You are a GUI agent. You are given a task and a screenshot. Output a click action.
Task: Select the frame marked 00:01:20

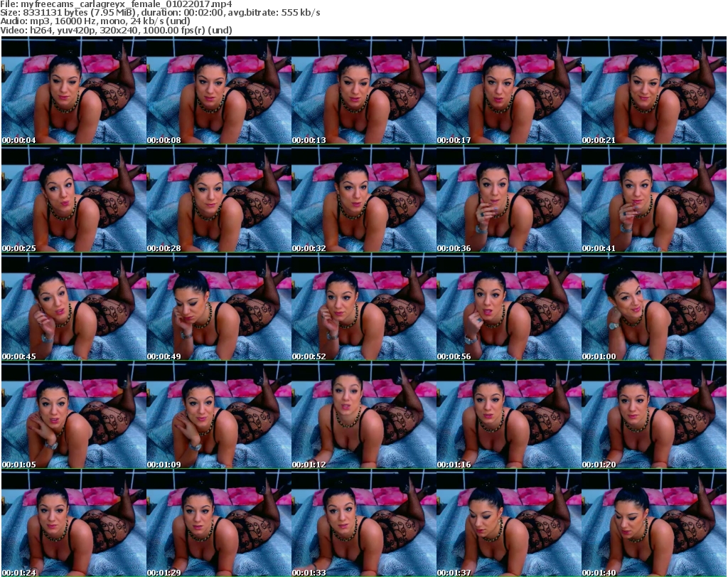pos(654,415)
